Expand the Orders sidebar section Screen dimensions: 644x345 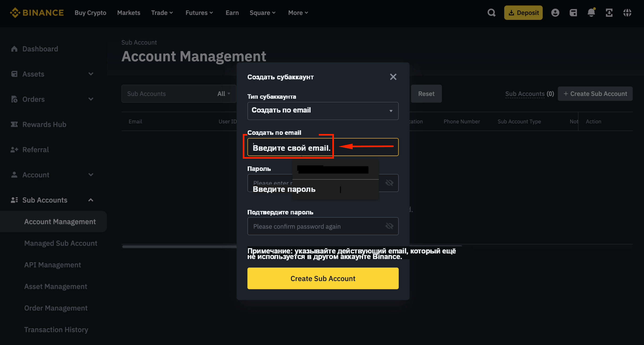tap(91, 99)
